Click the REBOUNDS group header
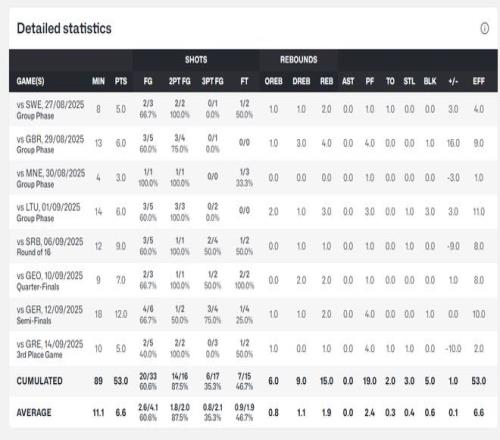The height and width of the screenshot is (440, 500). click(299, 60)
